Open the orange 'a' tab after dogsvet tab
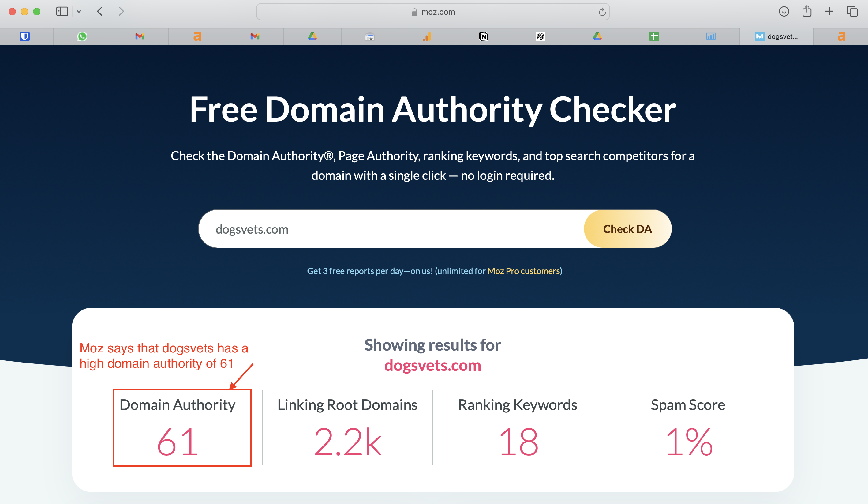The width and height of the screenshot is (868, 504). click(x=841, y=36)
